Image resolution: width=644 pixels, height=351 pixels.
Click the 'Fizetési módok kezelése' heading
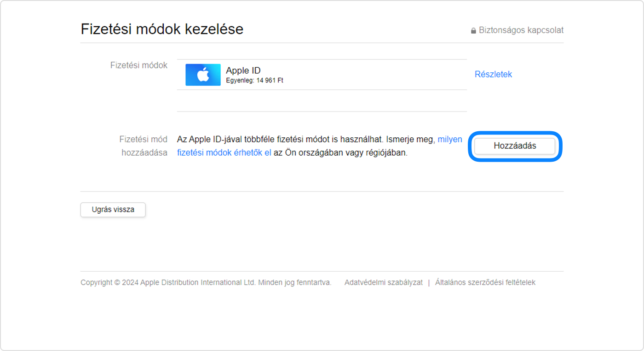pyautogui.click(x=162, y=29)
